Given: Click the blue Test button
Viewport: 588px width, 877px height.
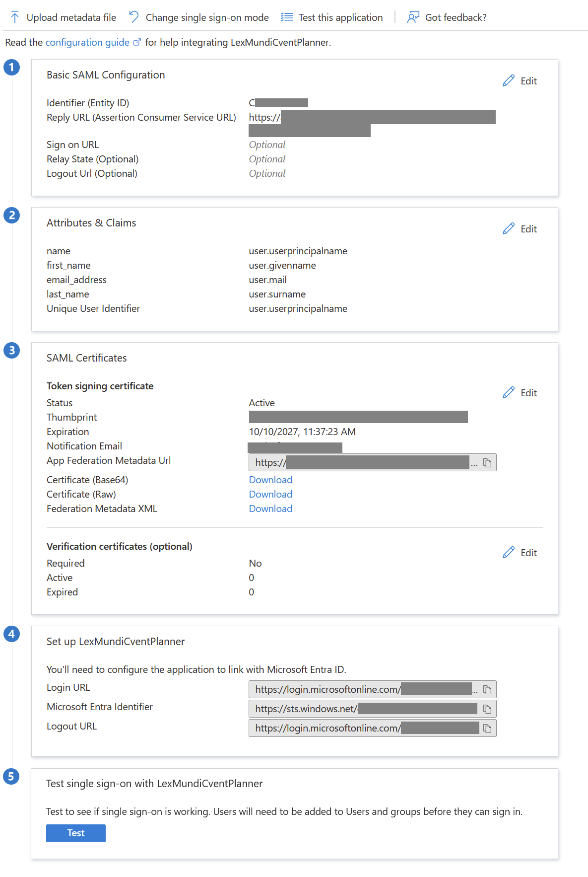Looking at the screenshot, I should pos(76,833).
